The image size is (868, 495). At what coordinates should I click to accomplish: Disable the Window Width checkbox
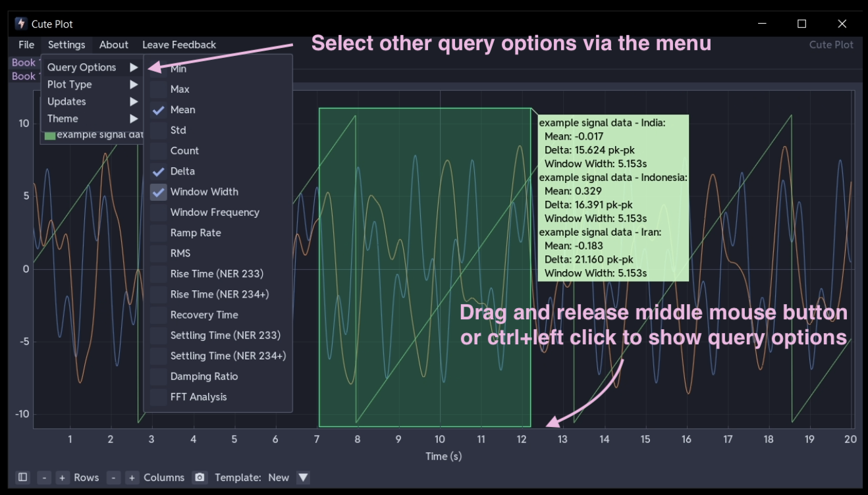pyautogui.click(x=159, y=192)
